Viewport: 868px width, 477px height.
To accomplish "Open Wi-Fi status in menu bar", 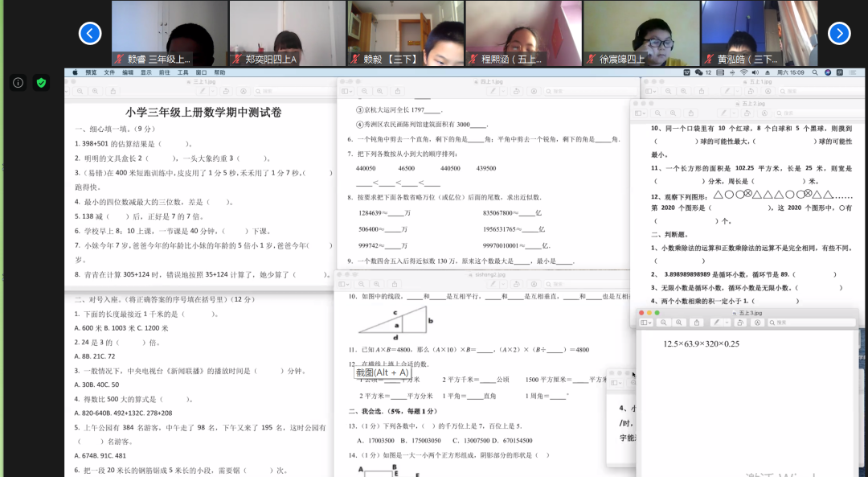I will coord(743,72).
